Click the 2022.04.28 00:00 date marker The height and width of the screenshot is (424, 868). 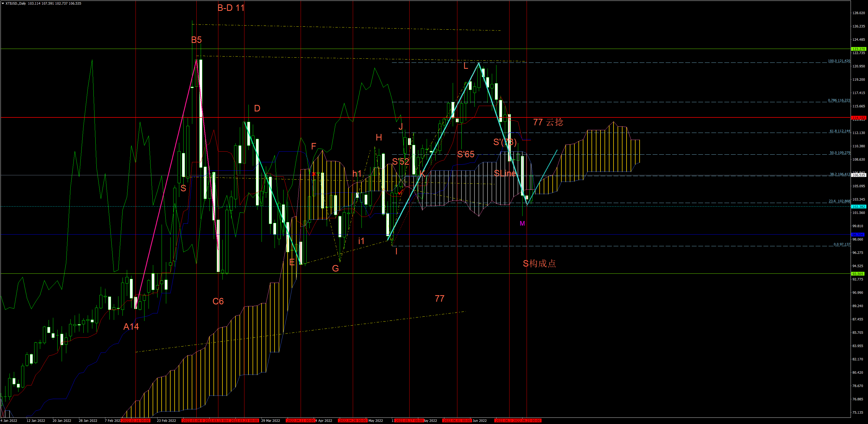point(353,421)
